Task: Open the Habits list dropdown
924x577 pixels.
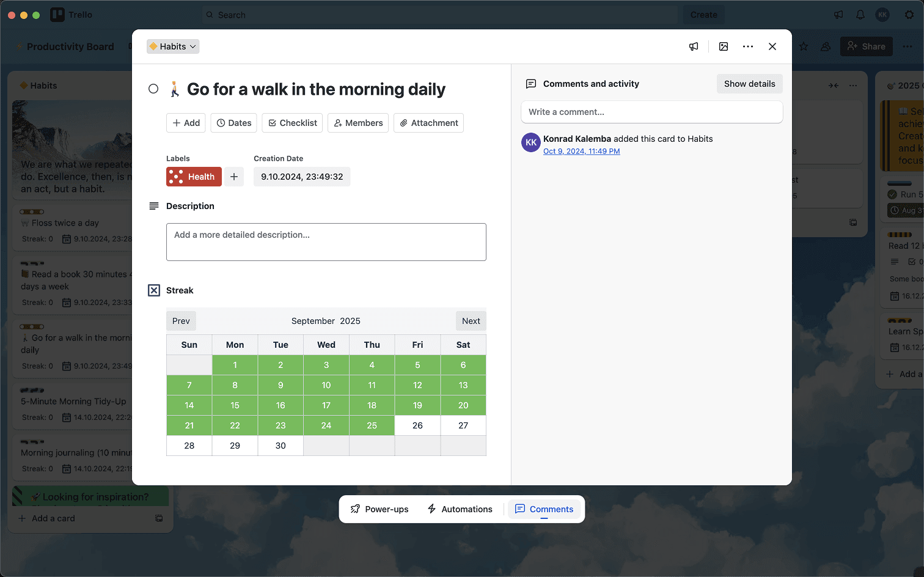Action: point(173,46)
